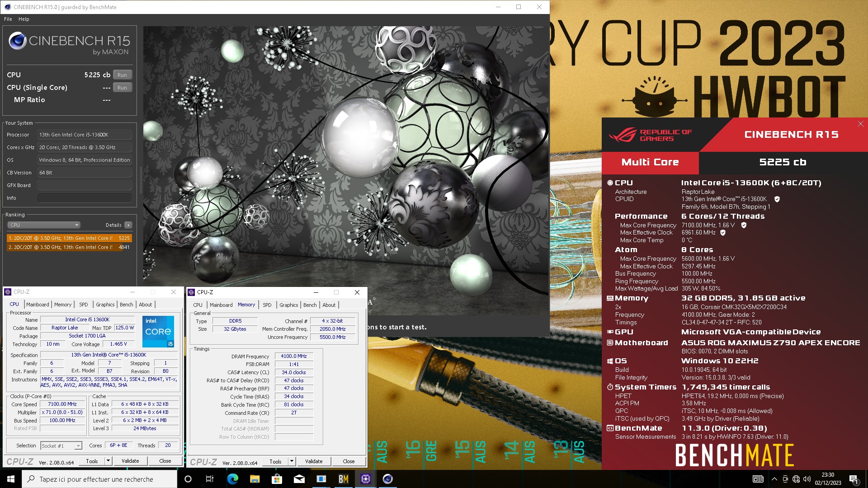Click Close button in left CPU-Z window
The width and height of the screenshot is (868, 488).
(x=165, y=461)
